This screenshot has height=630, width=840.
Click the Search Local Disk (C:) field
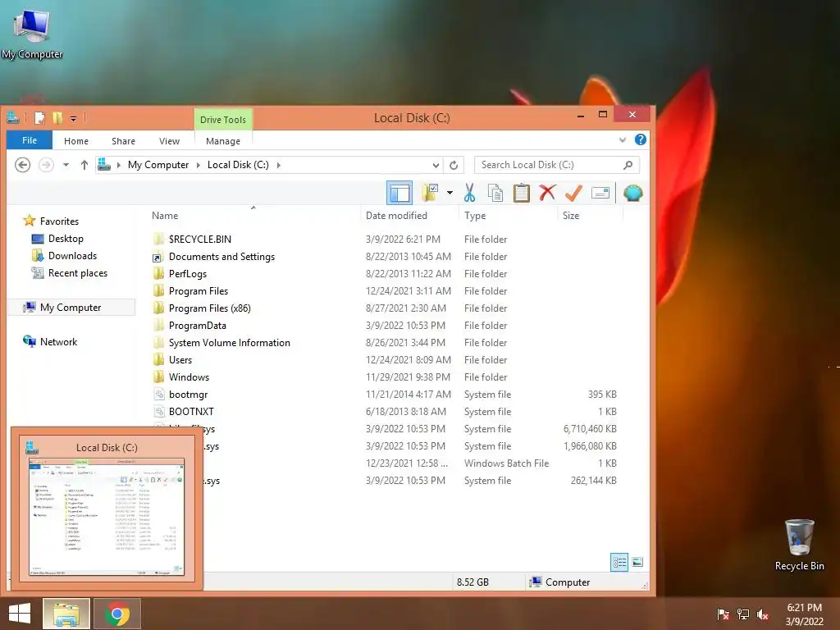point(557,165)
